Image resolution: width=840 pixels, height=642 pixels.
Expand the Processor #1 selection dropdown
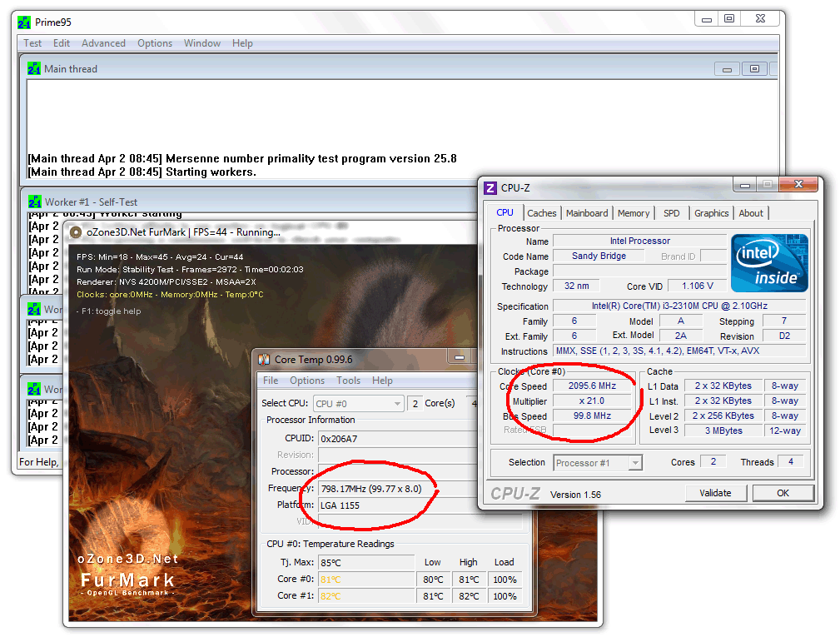coord(597,462)
